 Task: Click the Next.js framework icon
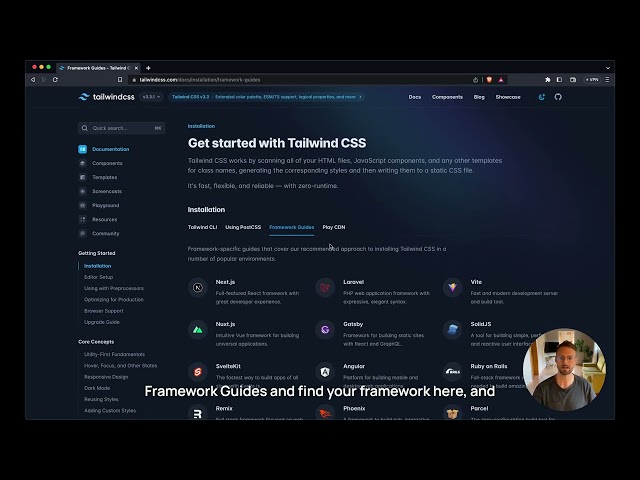click(x=198, y=288)
